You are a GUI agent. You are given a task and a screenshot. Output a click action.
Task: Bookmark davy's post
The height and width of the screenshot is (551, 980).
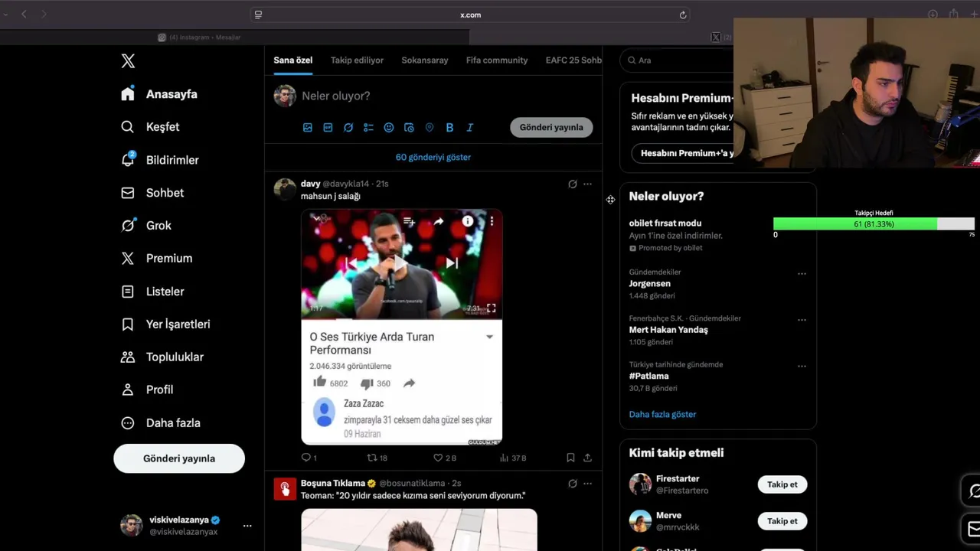click(570, 458)
